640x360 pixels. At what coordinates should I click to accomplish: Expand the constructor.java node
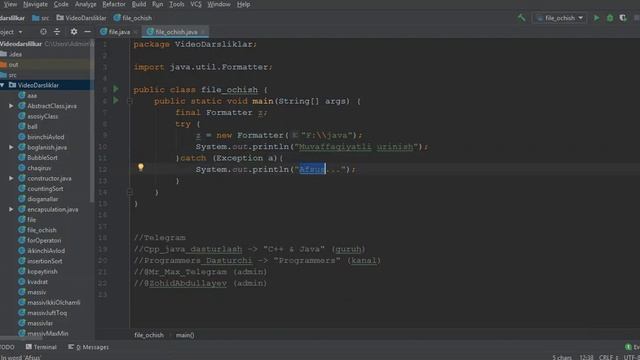[x=11, y=178]
